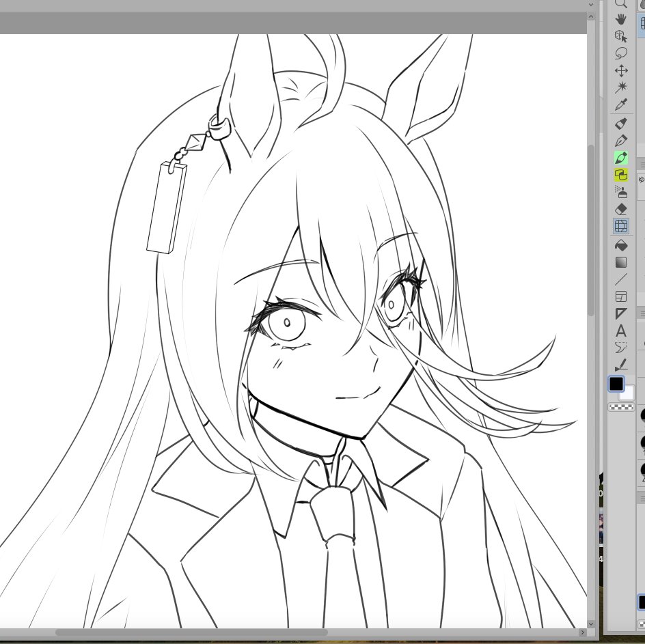Click the canvas vertical scrollbar down arrow
Image resolution: width=645 pixels, height=644 pixels.
pos(591,624)
